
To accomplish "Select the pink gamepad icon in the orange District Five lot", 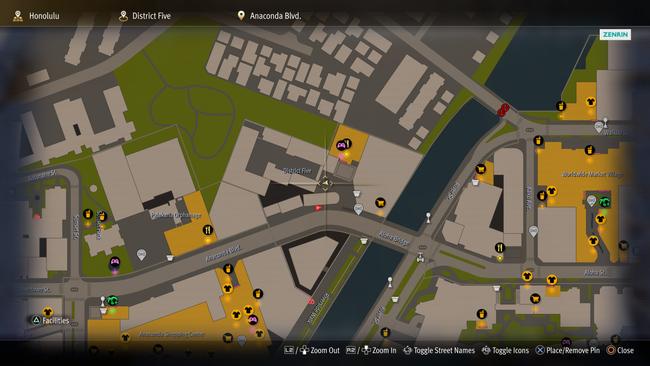I will pos(341,145).
